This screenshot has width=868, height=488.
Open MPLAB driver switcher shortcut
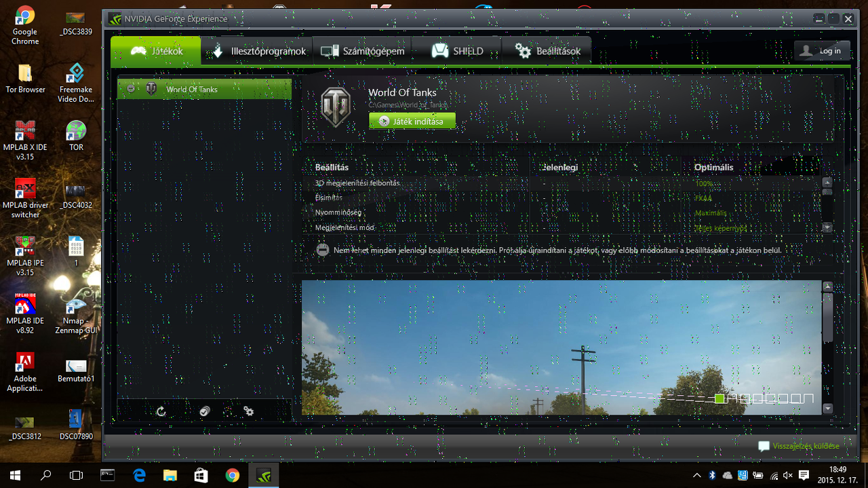[25, 198]
